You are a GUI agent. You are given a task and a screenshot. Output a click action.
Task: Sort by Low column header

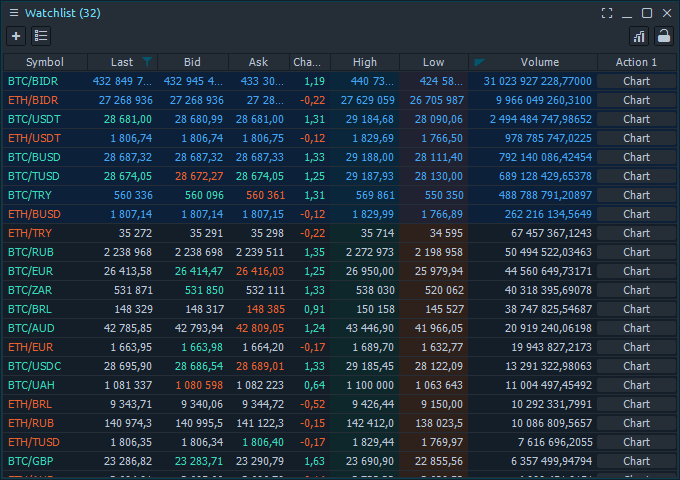pos(434,62)
